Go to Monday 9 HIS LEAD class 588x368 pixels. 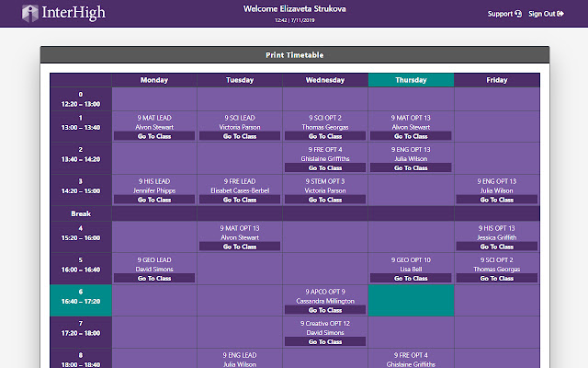pyautogui.click(x=154, y=200)
